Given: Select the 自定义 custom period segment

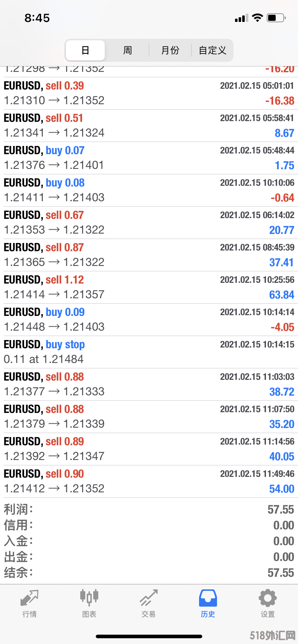Looking at the screenshot, I should (212, 50).
